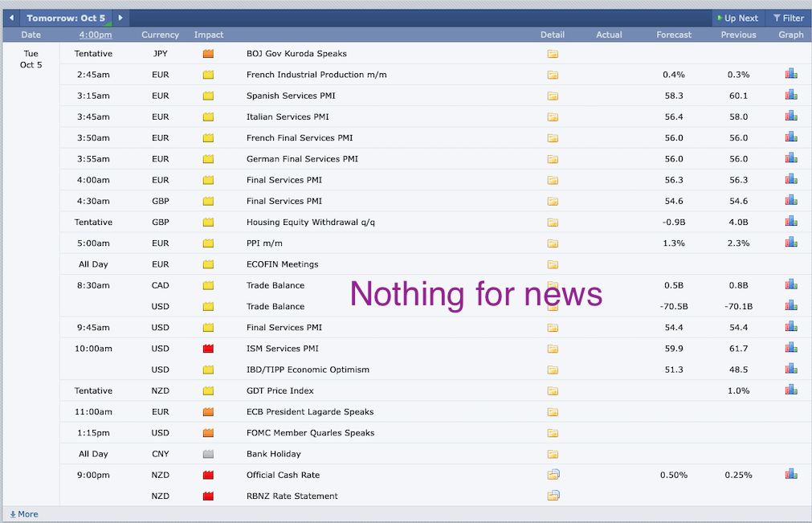Image resolution: width=812 pixels, height=523 pixels.
Task: Go to the next day arrow
Action: 120,18
